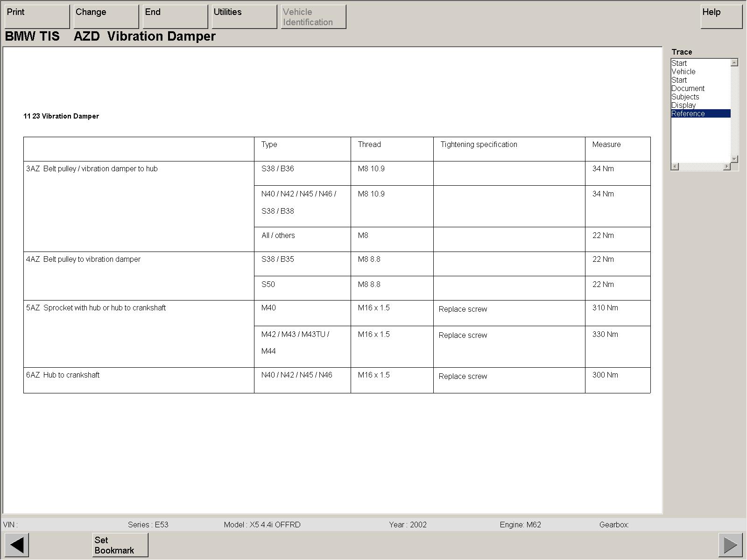Viewport: 747px width, 560px height.
Task: Set a bookmark for this page
Action: [120, 545]
